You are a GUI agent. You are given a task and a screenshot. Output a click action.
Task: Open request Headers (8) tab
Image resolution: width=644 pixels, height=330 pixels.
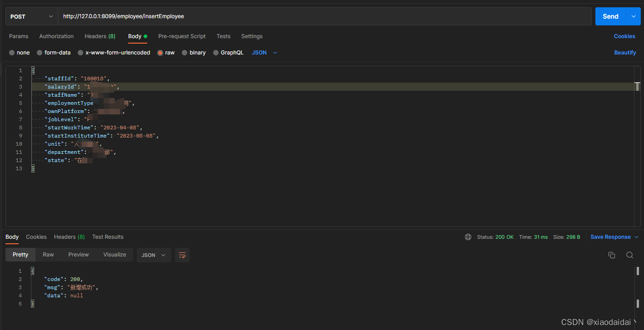pyautogui.click(x=100, y=36)
